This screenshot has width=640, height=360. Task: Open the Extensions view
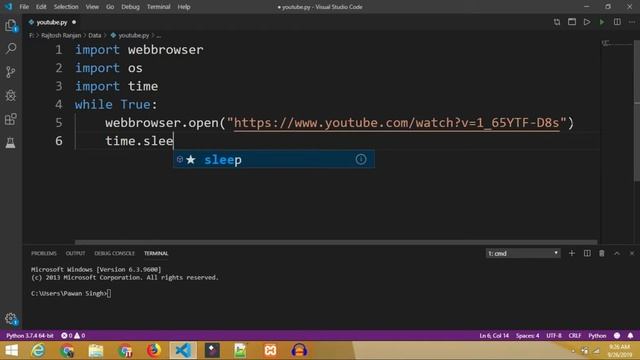(x=11, y=119)
